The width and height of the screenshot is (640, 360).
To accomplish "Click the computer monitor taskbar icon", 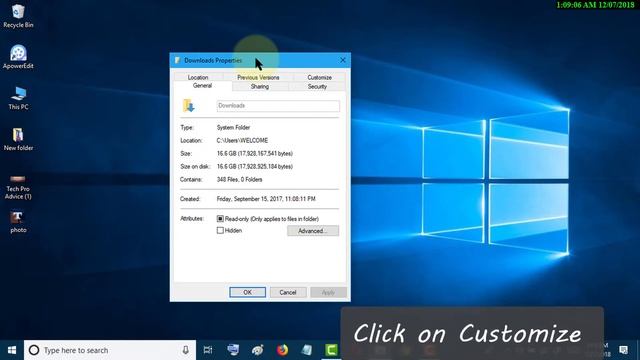I will coord(233,350).
